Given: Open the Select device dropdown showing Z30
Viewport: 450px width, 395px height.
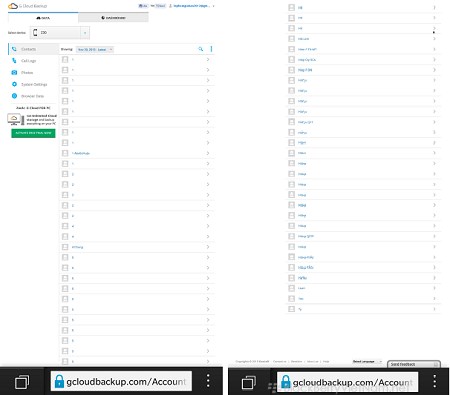Looking at the screenshot, I should (x=60, y=33).
